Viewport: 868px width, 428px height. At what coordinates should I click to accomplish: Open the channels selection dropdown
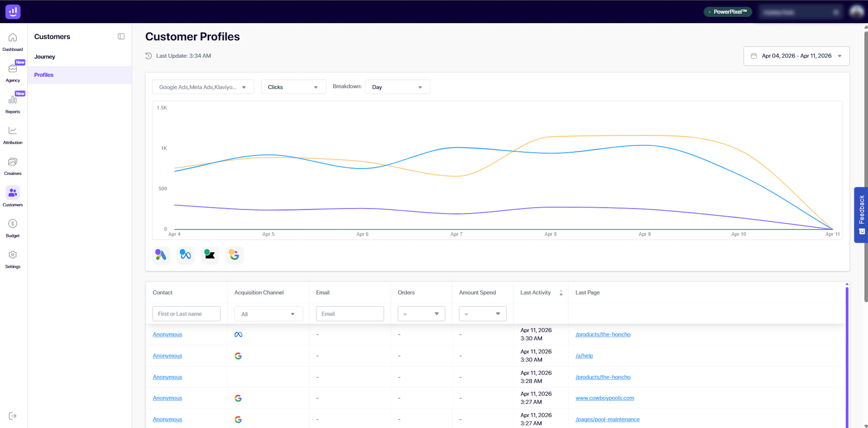click(x=203, y=87)
